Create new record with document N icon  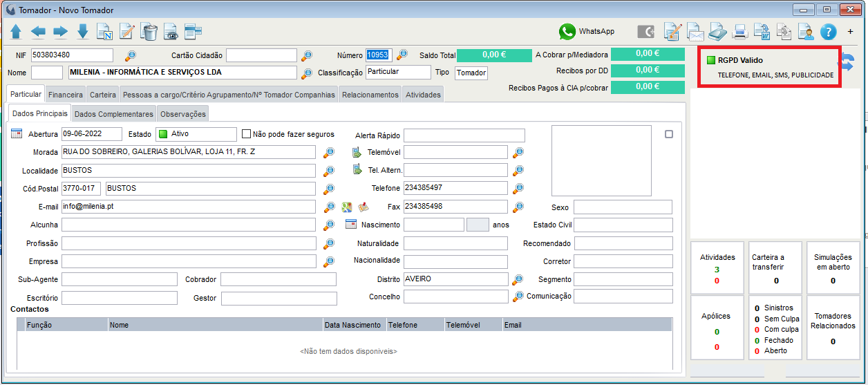coord(104,32)
